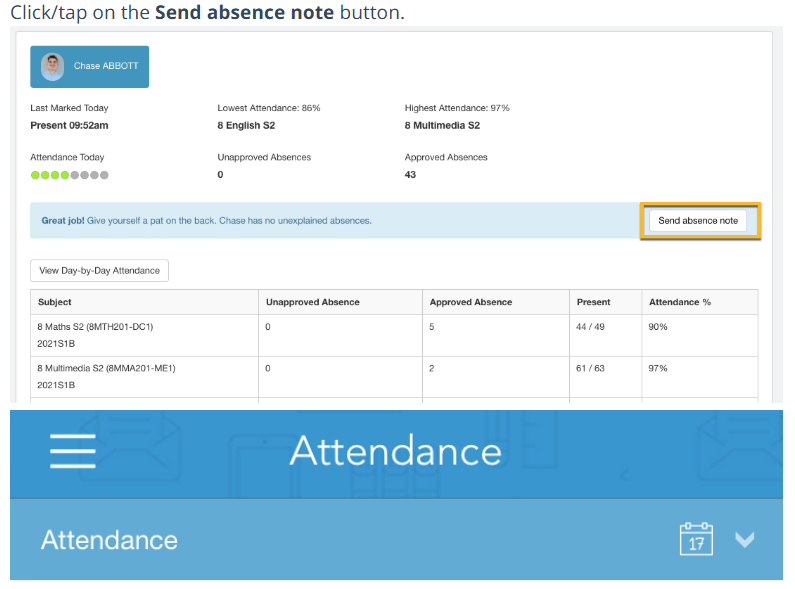Image resolution: width=795 pixels, height=589 pixels.
Task: Click the Unapproved Absence column header
Action: click(x=312, y=302)
